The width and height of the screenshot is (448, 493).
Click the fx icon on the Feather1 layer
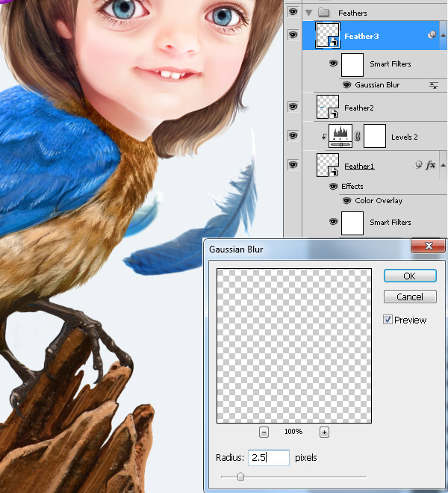(429, 165)
